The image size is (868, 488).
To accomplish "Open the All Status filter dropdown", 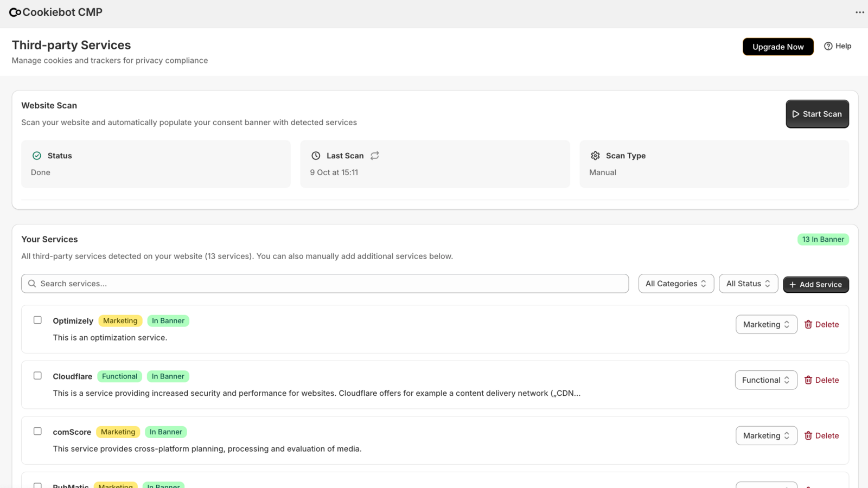I will 748,283.
